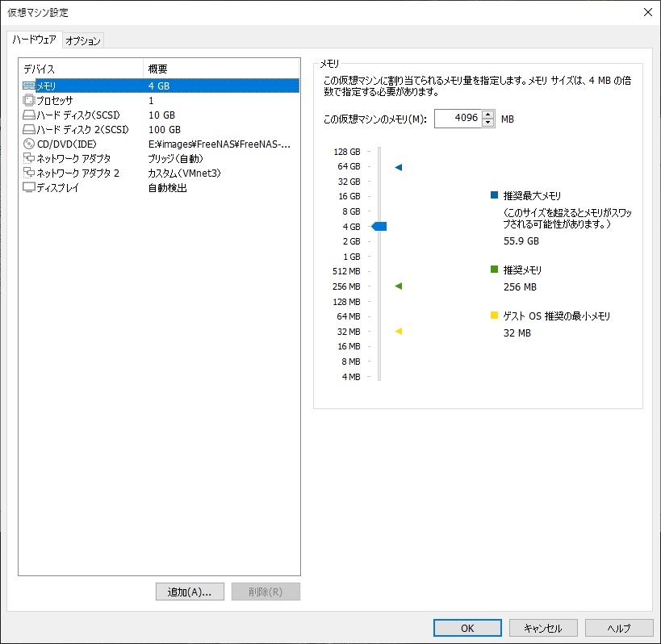Click the キャンセル button

pyautogui.click(x=543, y=628)
